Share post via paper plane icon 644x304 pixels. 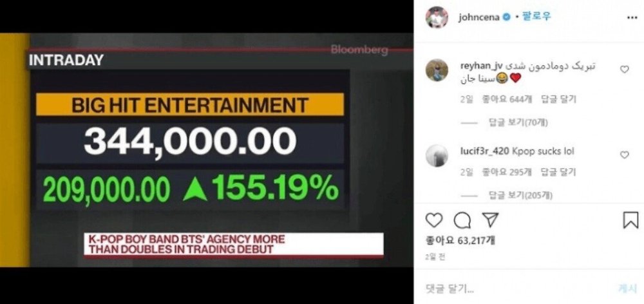pos(489,220)
